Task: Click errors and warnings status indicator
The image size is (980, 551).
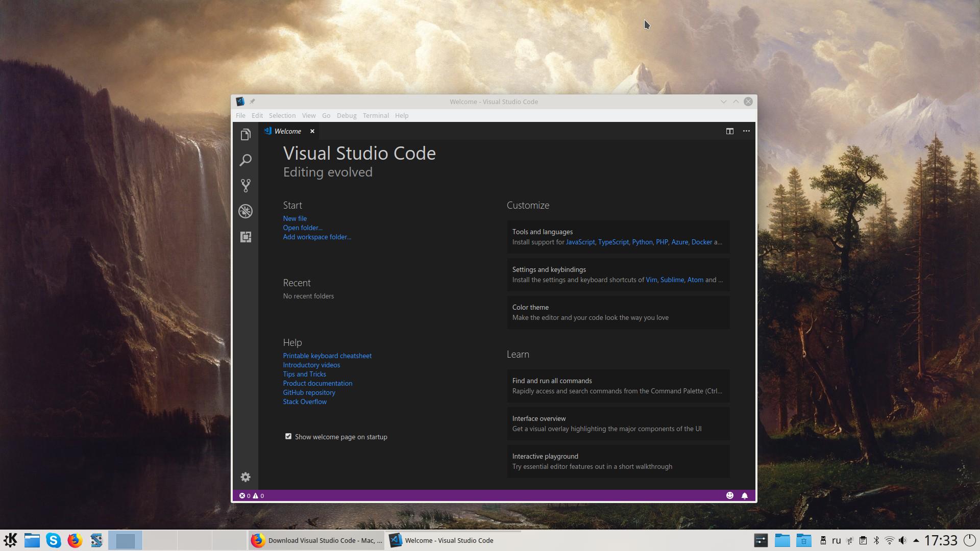Action: point(252,496)
